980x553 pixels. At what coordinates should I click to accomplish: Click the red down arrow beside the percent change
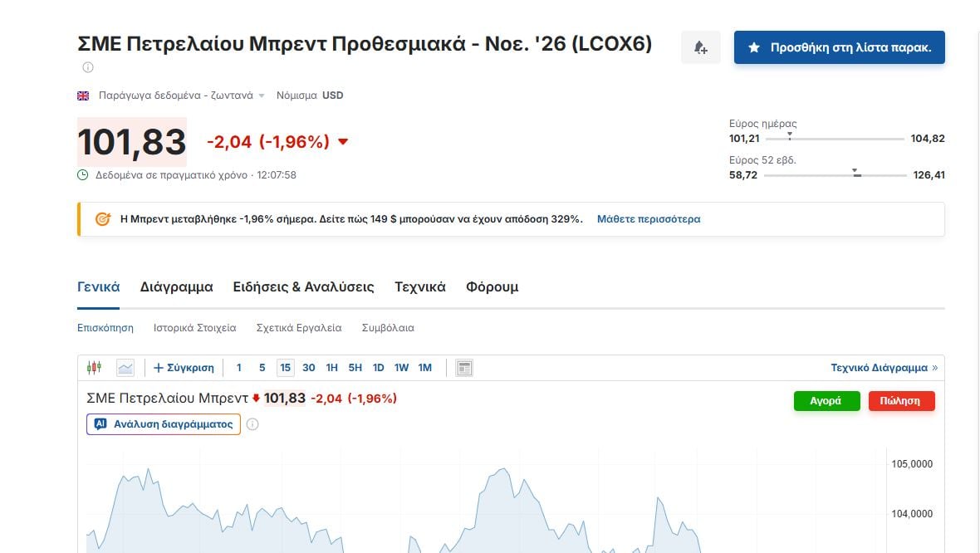tap(343, 142)
